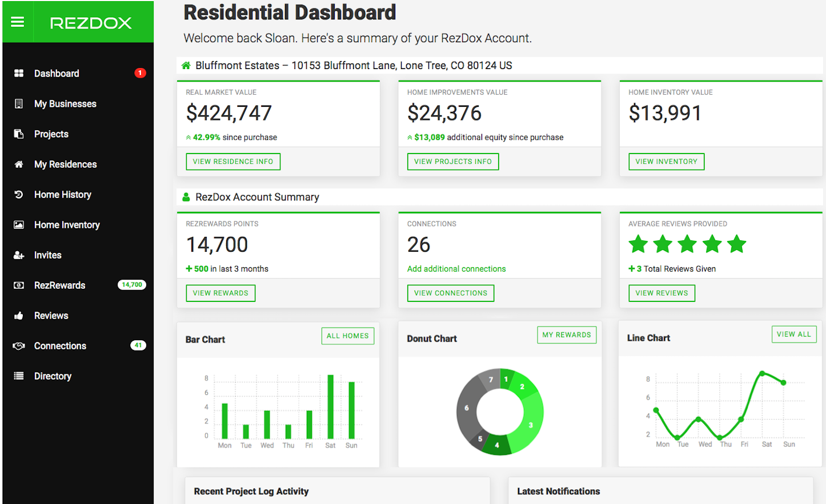The width and height of the screenshot is (826, 504).
Task: Click the RezRewards money icon
Action: (19, 285)
